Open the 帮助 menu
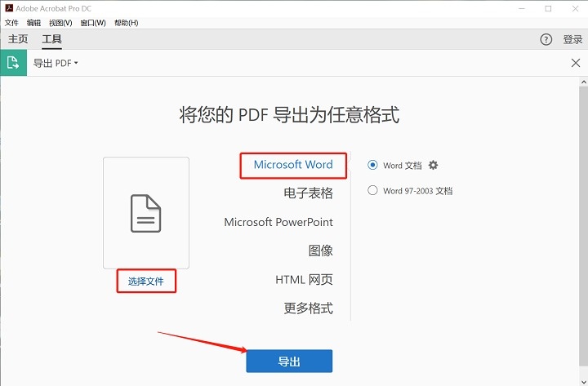Screen dimensions: 588x386 [x=127, y=23]
